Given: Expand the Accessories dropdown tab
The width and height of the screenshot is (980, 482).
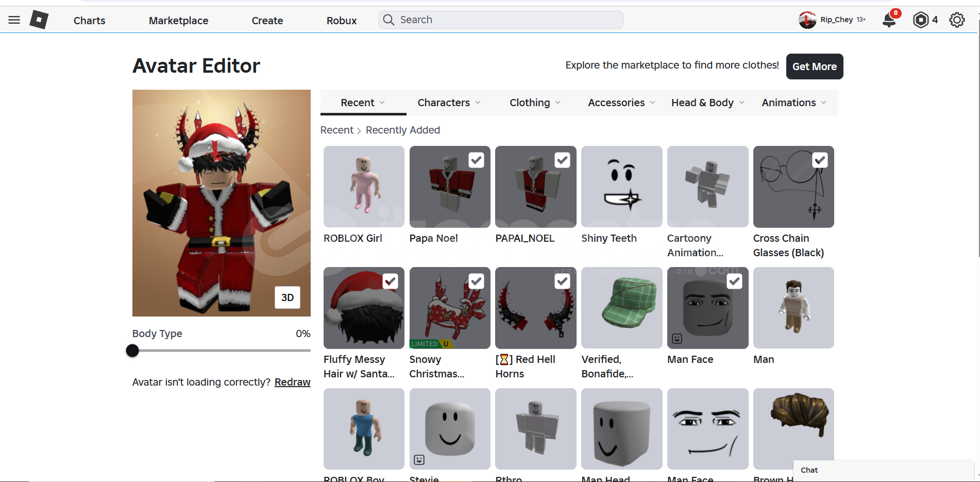Looking at the screenshot, I should tap(622, 103).
